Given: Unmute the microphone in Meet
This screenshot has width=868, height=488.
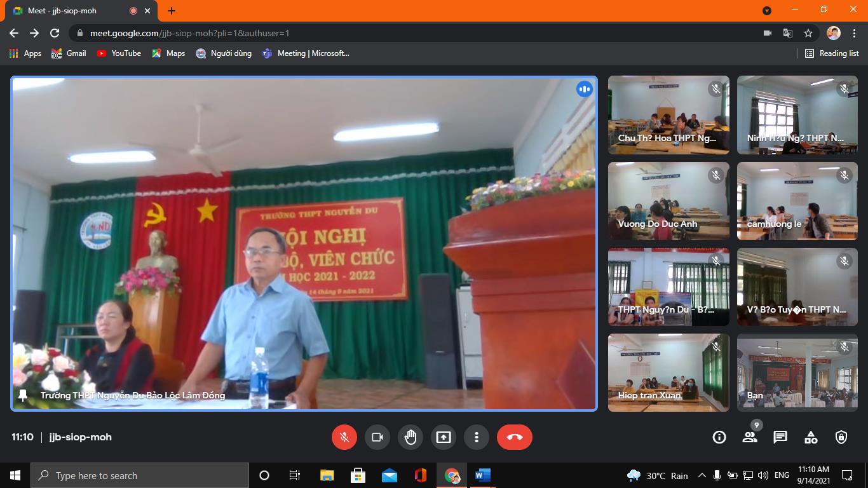Looking at the screenshot, I should pyautogui.click(x=344, y=437).
